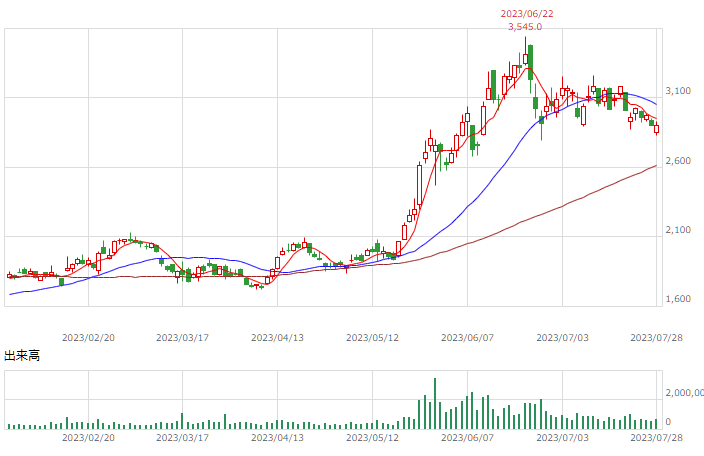Click 2023/02/20 date below the volume chart
The height and width of the screenshot is (456, 704).
[88, 438]
